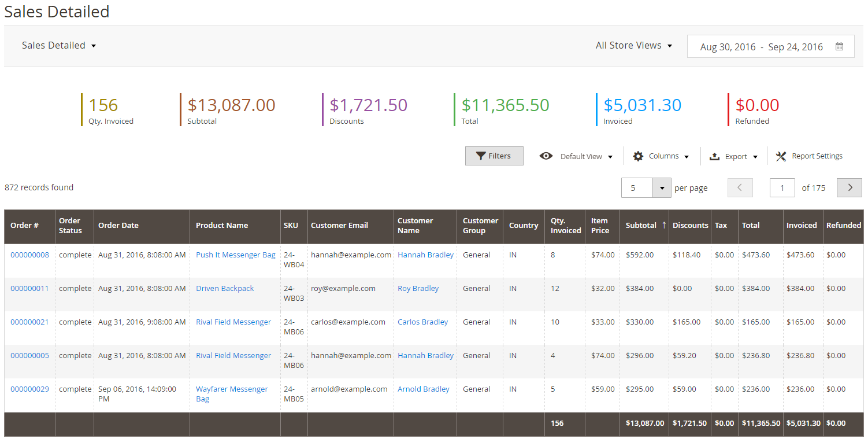Screen dimensions: 868x442
Task: Click the current page number field
Action: coord(782,187)
